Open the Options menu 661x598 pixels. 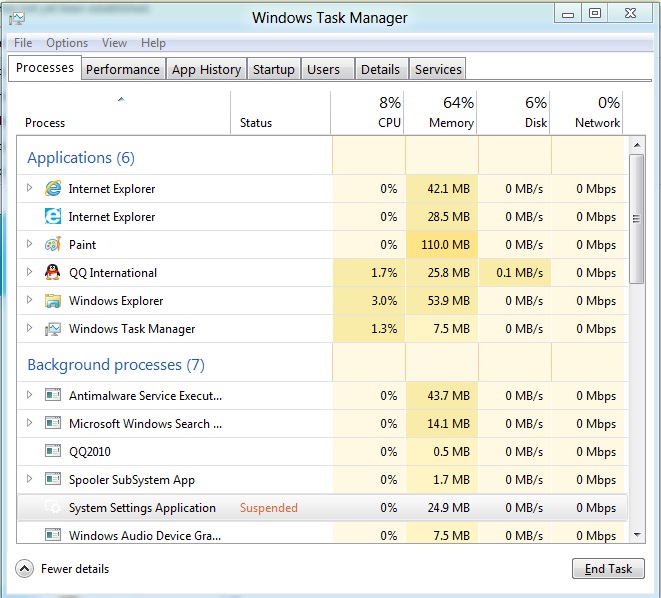coord(67,43)
